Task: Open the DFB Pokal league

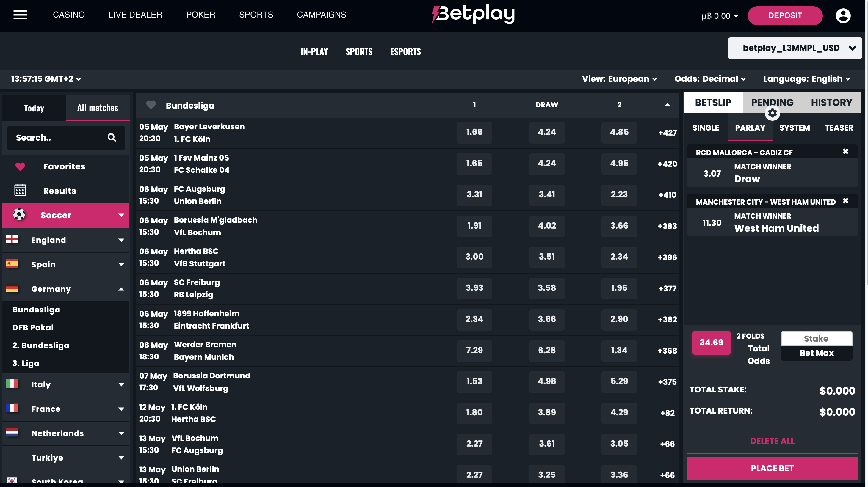Action: pyautogui.click(x=33, y=327)
